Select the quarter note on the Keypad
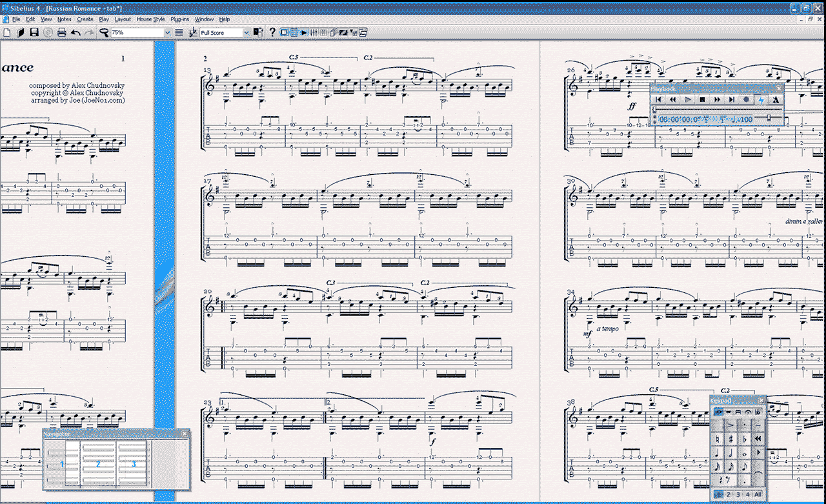This screenshot has height=504, width=826. tap(717, 452)
